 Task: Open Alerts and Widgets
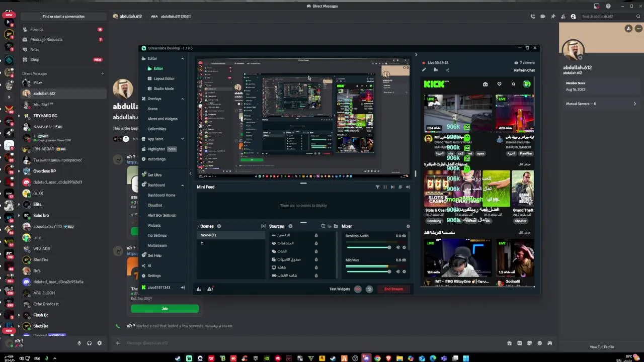point(163,119)
